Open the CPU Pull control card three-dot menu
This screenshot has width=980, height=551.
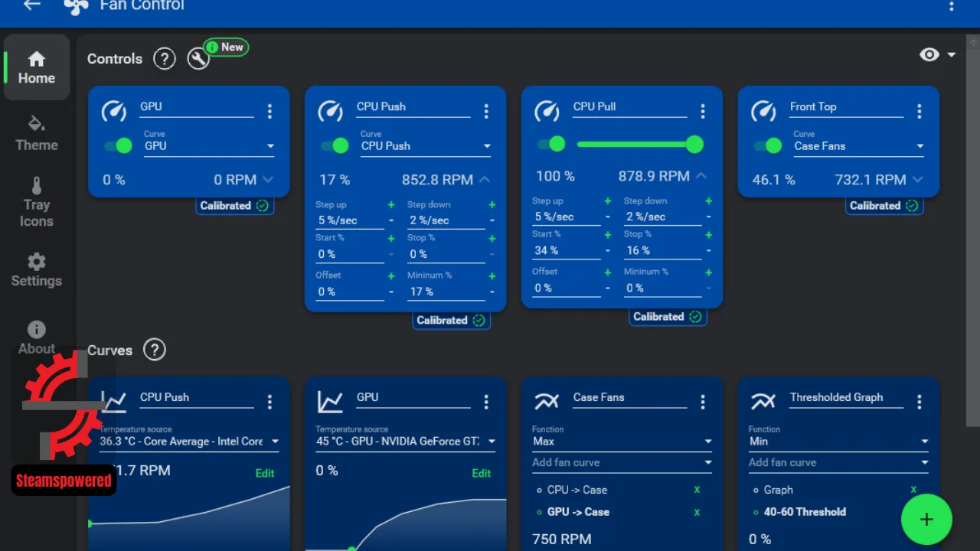click(703, 112)
